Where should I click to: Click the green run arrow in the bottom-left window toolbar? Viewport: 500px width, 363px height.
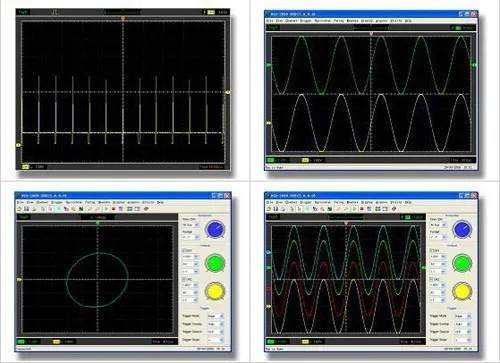click(106, 209)
